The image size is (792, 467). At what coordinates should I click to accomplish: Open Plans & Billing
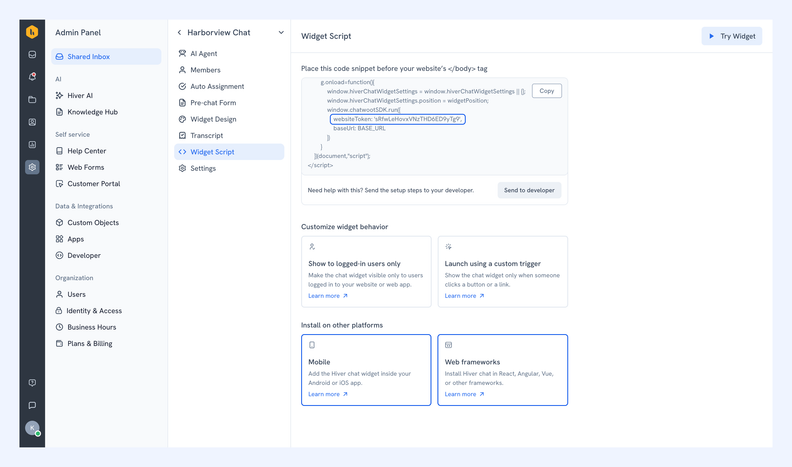tap(84, 344)
